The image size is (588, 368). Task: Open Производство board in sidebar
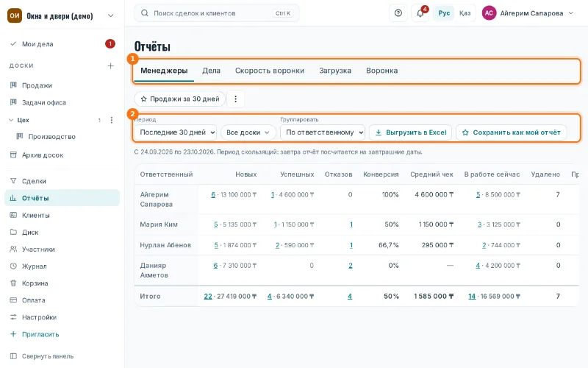coord(51,137)
